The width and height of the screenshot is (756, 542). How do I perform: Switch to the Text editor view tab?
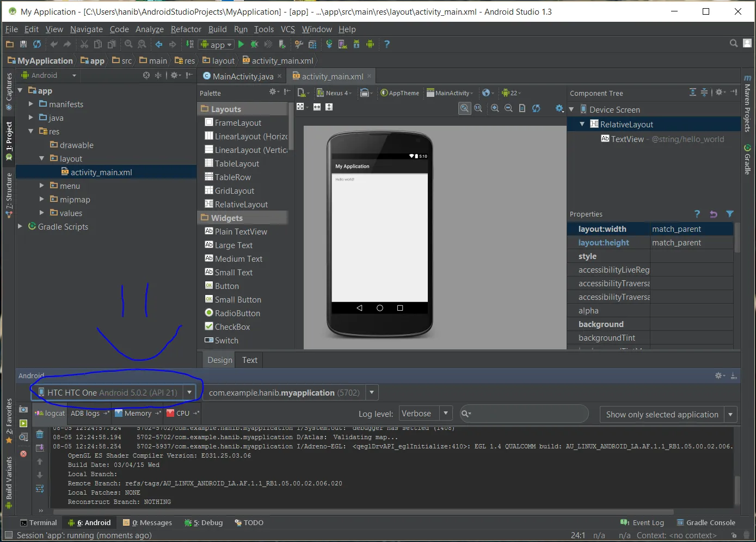pos(249,360)
